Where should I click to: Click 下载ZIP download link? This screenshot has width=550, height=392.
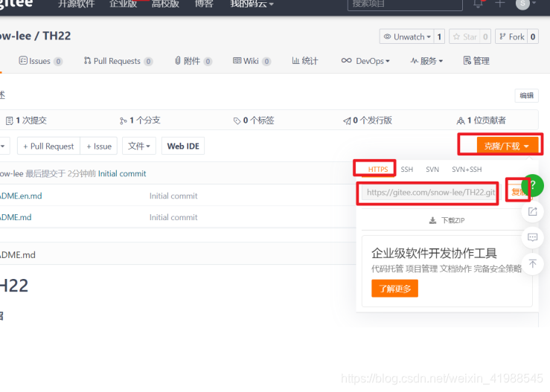(x=447, y=220)
